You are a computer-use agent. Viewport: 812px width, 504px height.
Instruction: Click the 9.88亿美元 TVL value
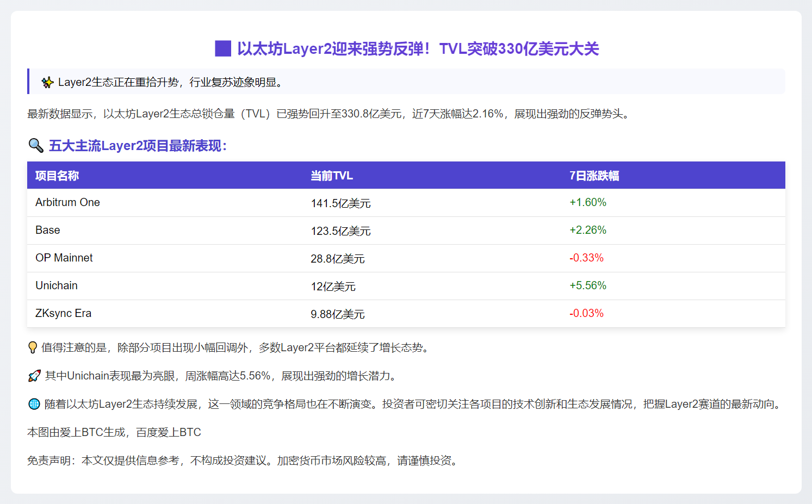tap(338, 314)
